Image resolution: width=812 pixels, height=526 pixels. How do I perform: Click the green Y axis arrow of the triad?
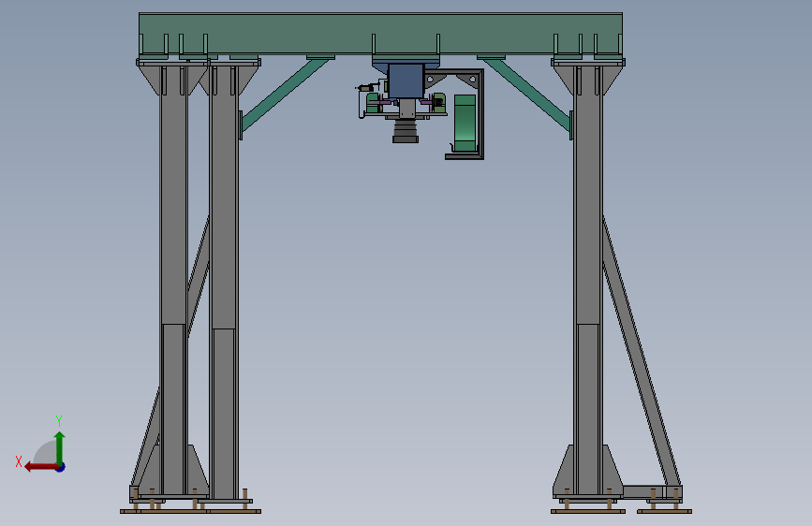coord(60,446)
